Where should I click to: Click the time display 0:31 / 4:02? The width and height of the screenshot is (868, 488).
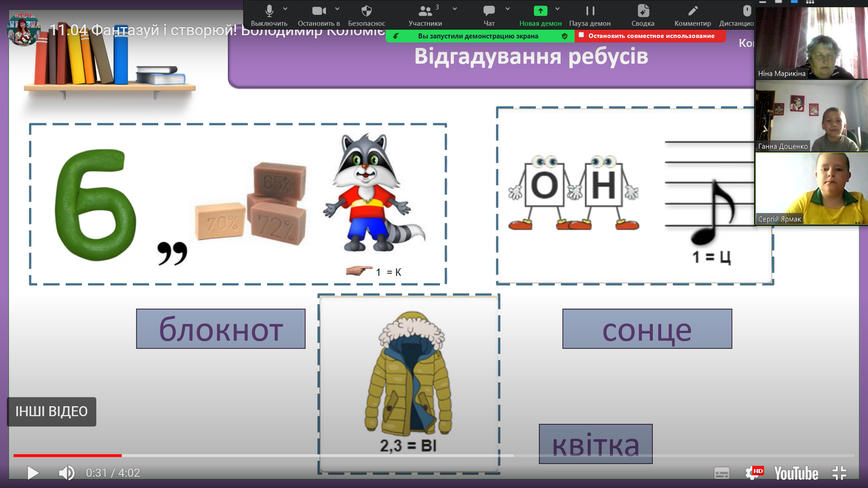click(113, 473)
